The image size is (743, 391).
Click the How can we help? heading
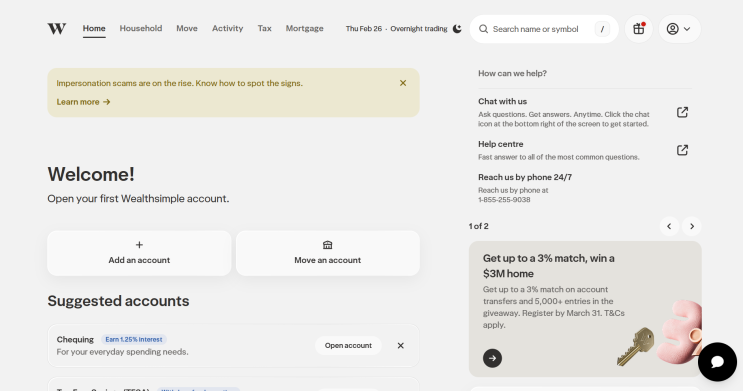(x=512, y=73)
